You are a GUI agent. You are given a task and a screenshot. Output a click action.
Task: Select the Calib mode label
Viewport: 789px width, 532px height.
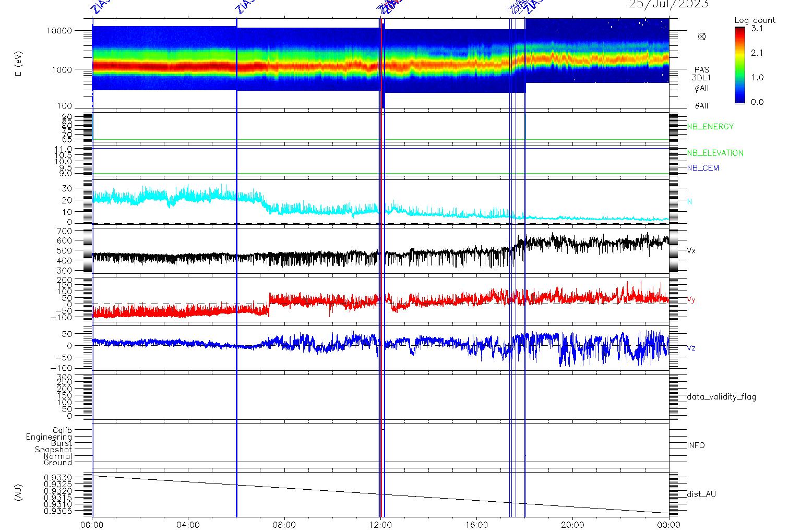(x=62, y=431)
